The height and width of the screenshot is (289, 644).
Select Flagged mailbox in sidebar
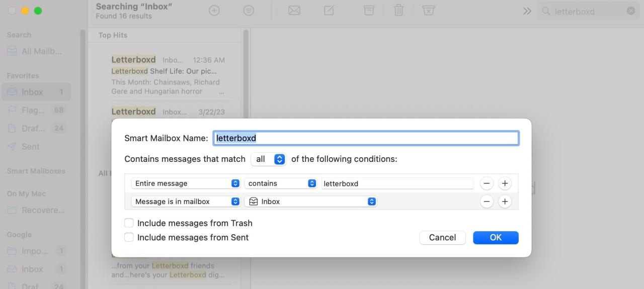point(35,110)
